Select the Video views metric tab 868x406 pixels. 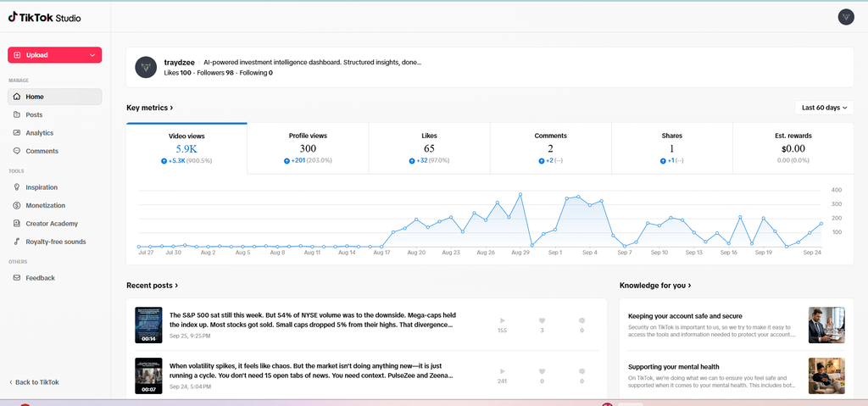coord(186,148)
